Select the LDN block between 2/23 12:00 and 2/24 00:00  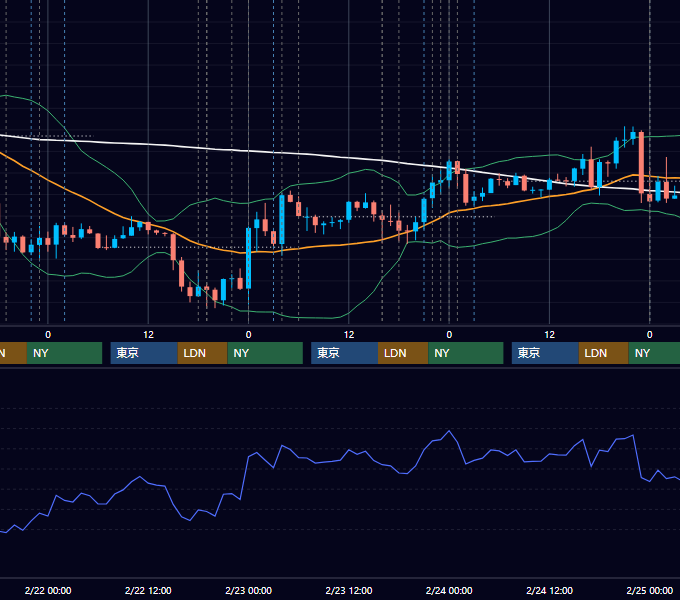tap(403, 353)
